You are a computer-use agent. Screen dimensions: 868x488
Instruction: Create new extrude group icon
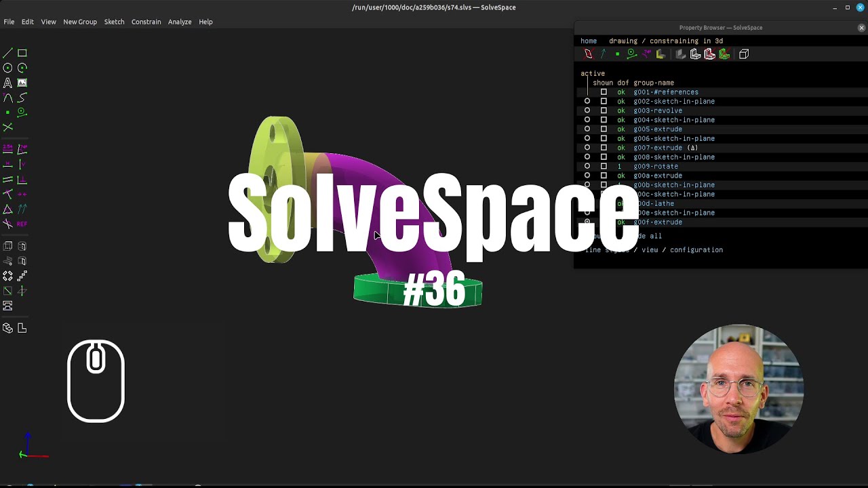7,246
